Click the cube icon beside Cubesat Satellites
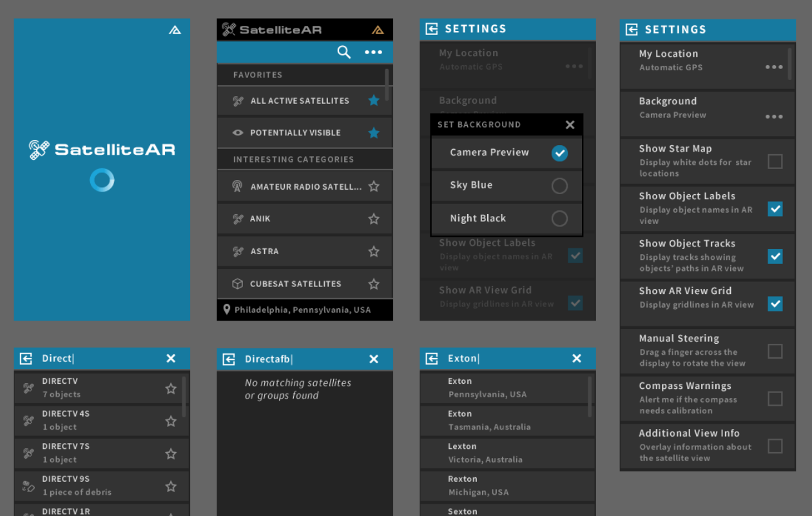 click(x=238, y=284)
